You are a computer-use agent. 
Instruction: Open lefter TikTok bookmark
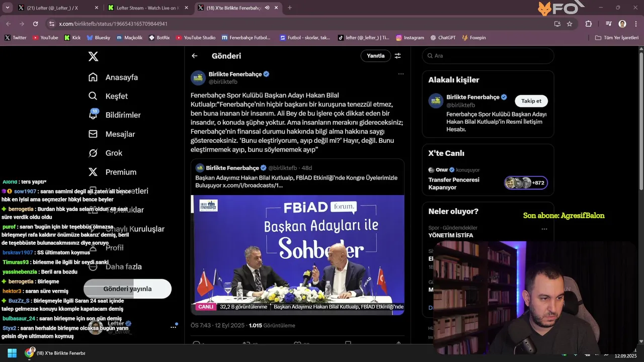tap(364, 38)
